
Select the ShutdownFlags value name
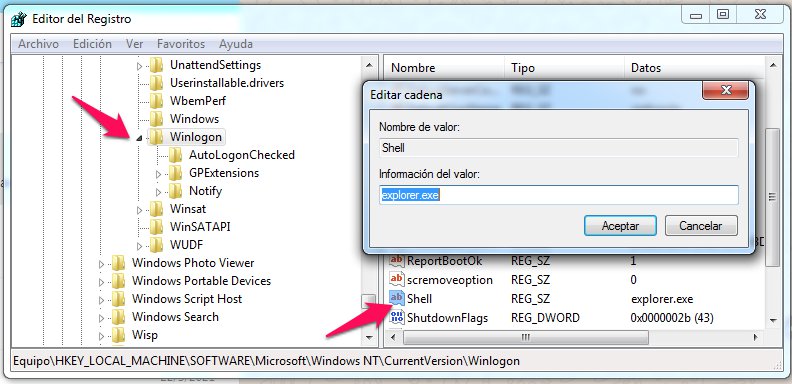pyautogui.click(x=448, y=318)
